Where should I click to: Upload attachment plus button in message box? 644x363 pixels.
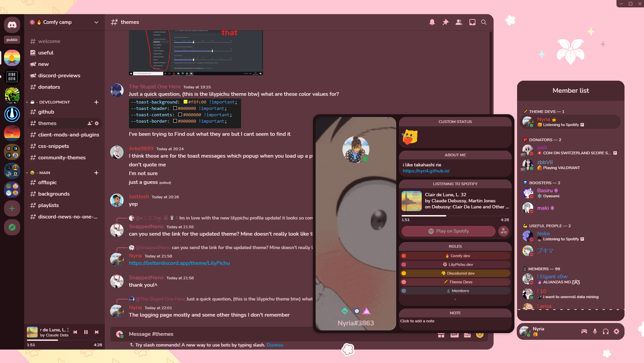(120, 334)
